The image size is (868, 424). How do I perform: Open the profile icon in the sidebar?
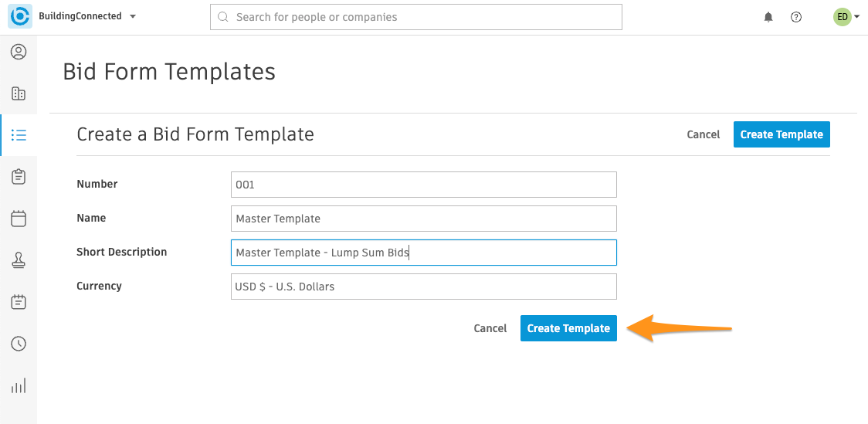pyautogui.click(x=19, y=52)
